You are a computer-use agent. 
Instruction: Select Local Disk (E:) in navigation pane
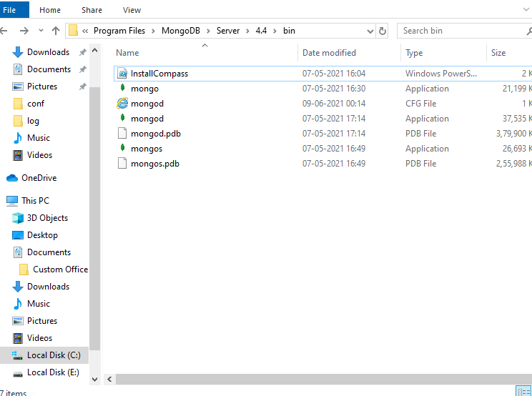tap(52, 372)
